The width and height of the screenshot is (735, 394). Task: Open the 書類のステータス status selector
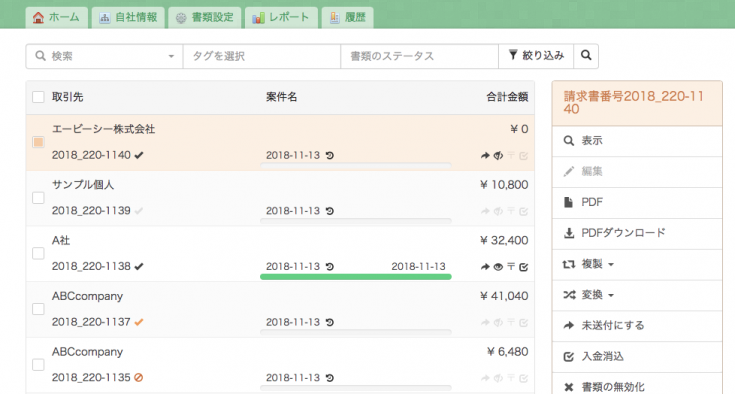[x=420, y=56]
